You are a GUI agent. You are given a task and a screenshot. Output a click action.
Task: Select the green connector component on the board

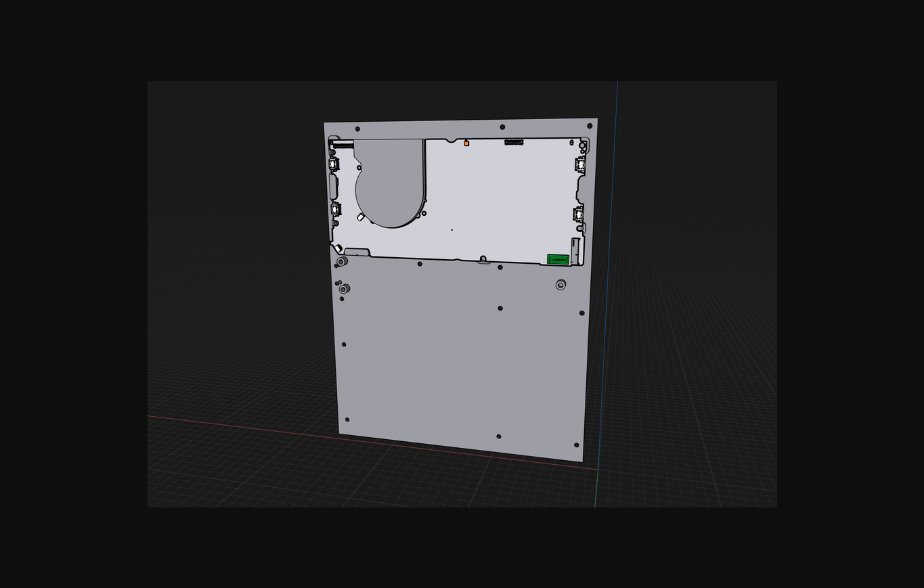coord(558,259)
